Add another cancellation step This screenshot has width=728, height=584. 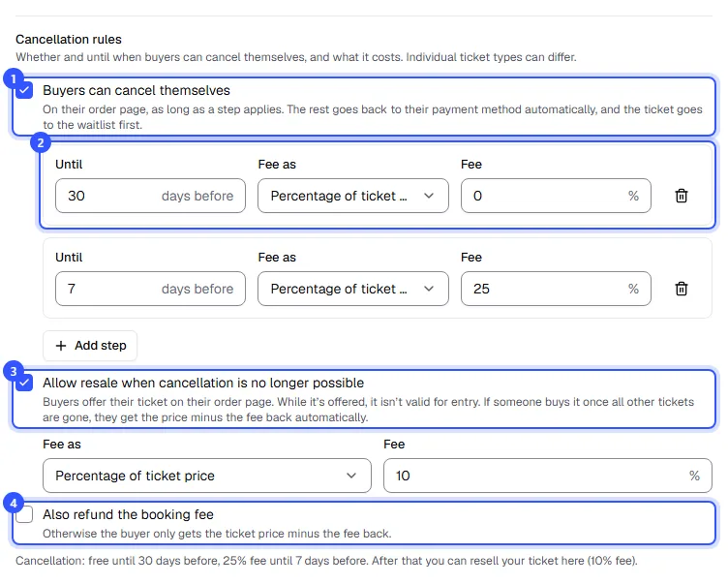pyautogui.click(x=90, y=346)
